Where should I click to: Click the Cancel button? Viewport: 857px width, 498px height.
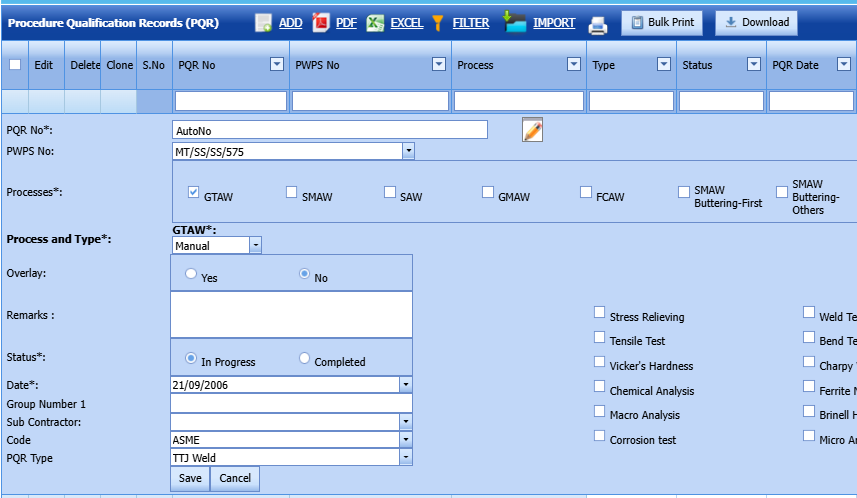235,478
